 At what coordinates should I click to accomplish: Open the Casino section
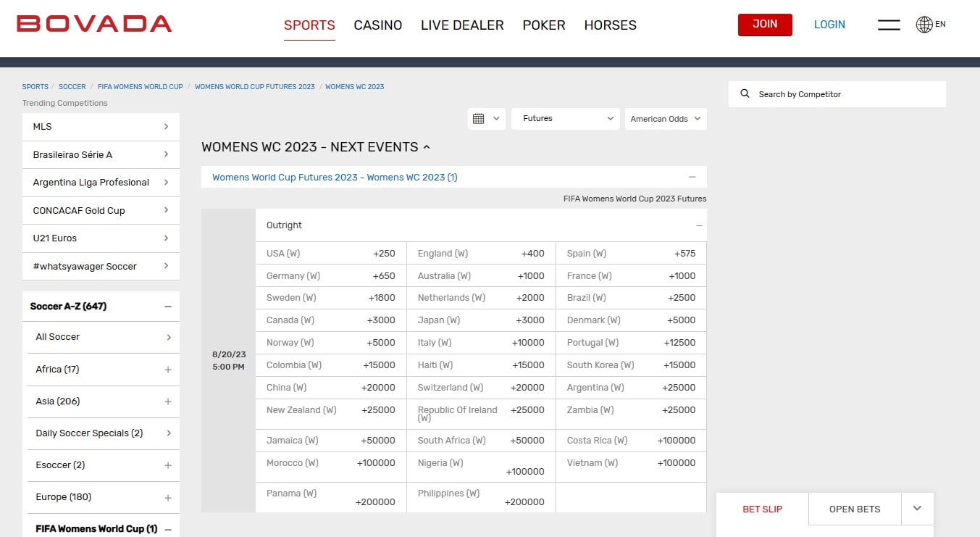pyautogui.click(x=378, y=25)
